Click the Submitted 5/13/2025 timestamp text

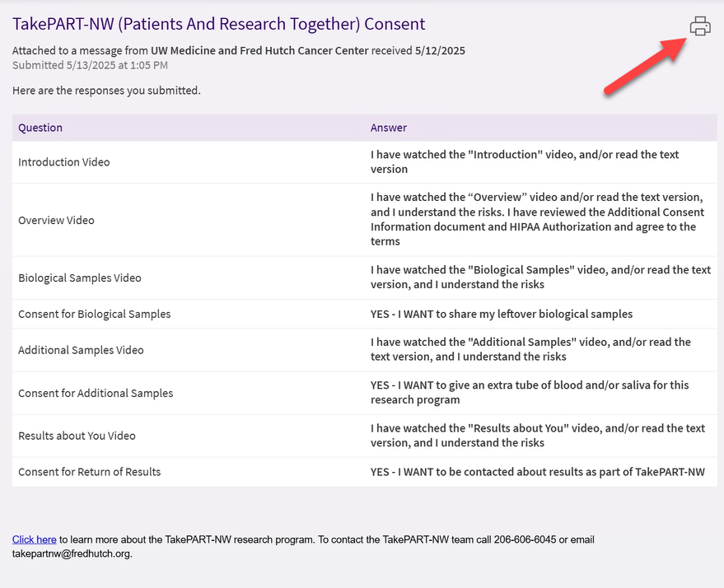(90, 65)
